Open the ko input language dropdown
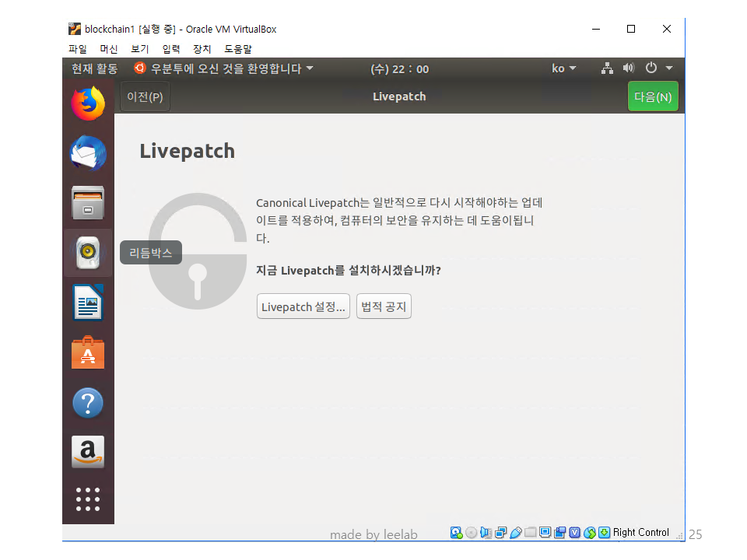Screen dimensions: 747x560 [563, 68]
